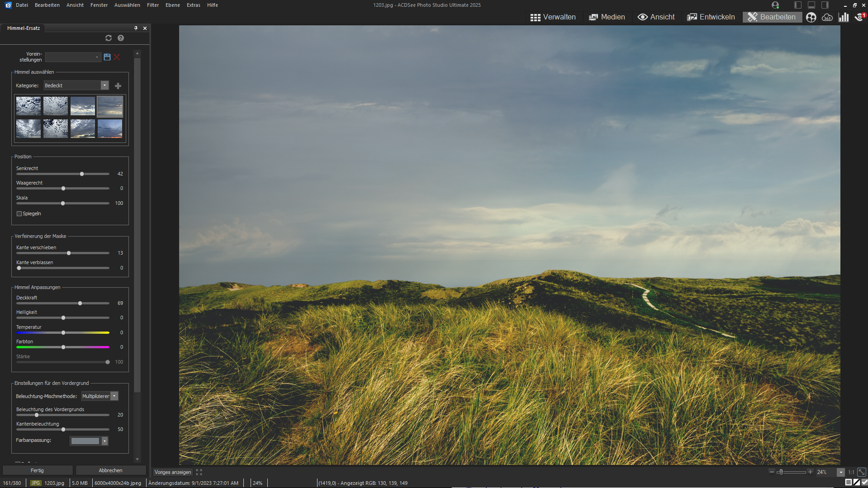The image size is (868, 488).
Task: Pin the Himmel-Ersatz panel
Action: [x=136, y=28]
